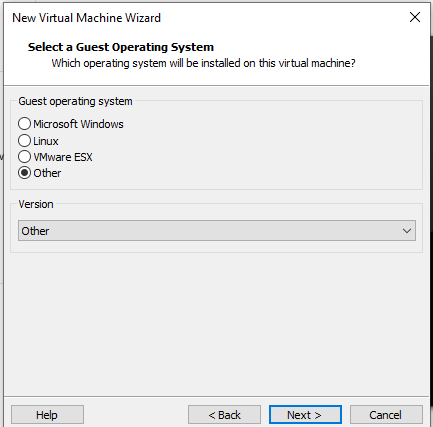Close the New Virtual Machine Wizard
Image resolution: width=433 pixels, height=427 pixels.
[415, 17]
